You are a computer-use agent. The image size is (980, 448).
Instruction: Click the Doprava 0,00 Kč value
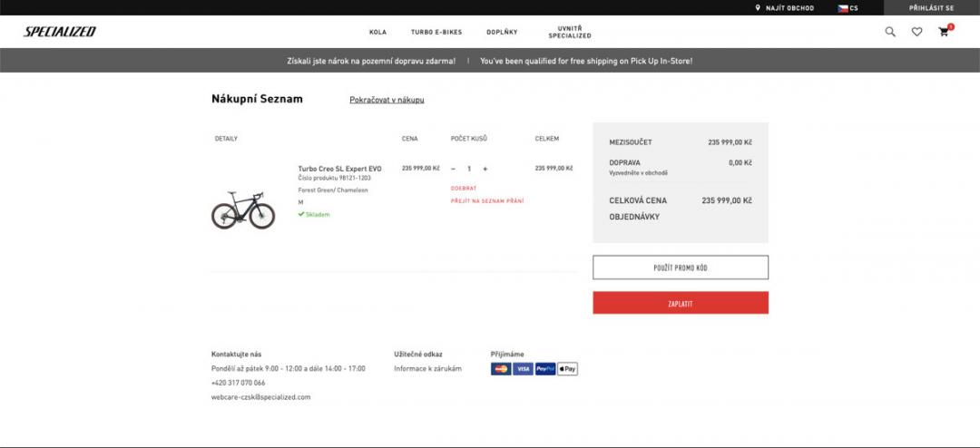point(740,162)
